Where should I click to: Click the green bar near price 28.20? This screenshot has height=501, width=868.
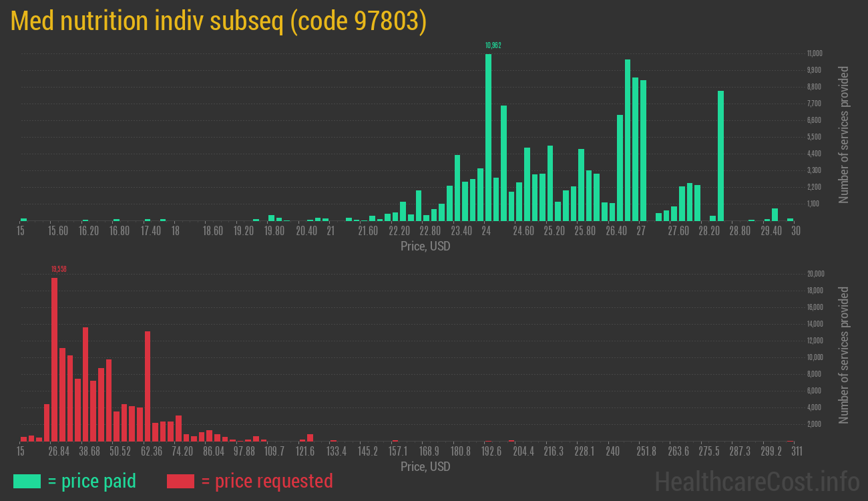pyautogui.click(x=720, y=154)
